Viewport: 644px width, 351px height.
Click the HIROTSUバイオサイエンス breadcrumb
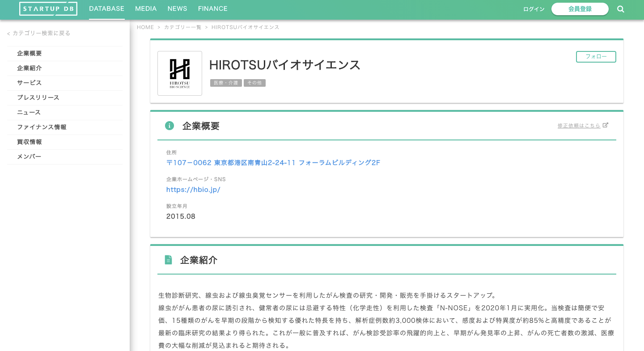246,27
